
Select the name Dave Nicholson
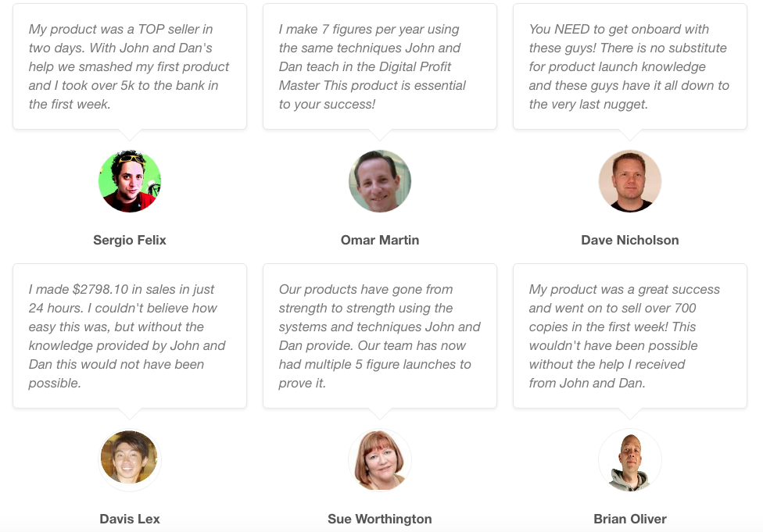629,241
